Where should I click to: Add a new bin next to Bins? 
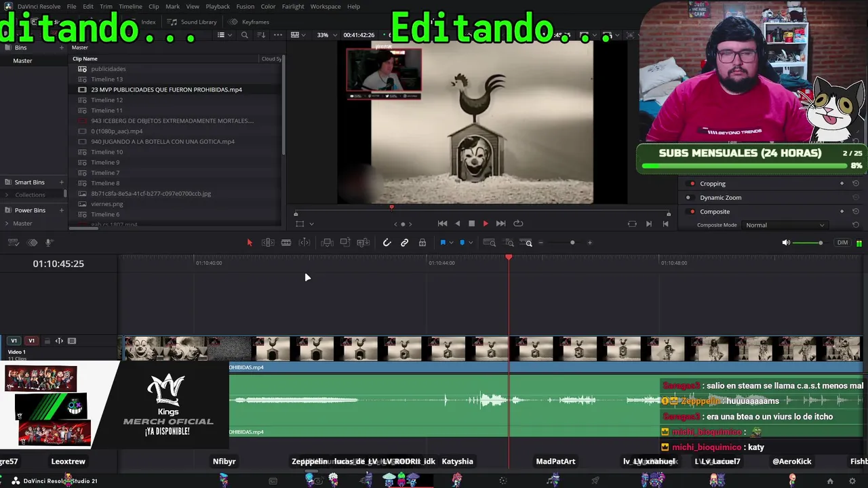62,48
